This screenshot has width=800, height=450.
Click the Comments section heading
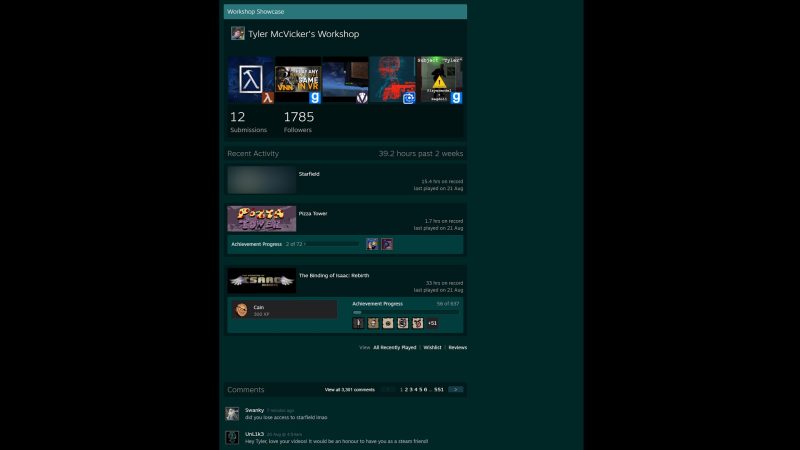246,390
